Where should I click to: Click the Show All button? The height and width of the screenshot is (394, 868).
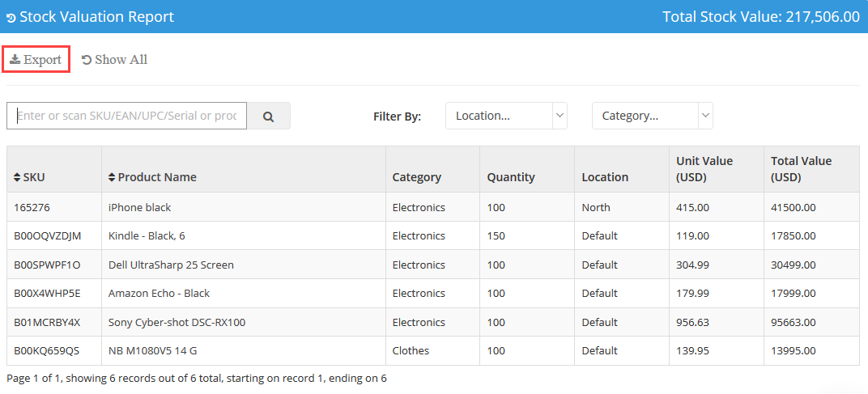click(x=115, y=59)
